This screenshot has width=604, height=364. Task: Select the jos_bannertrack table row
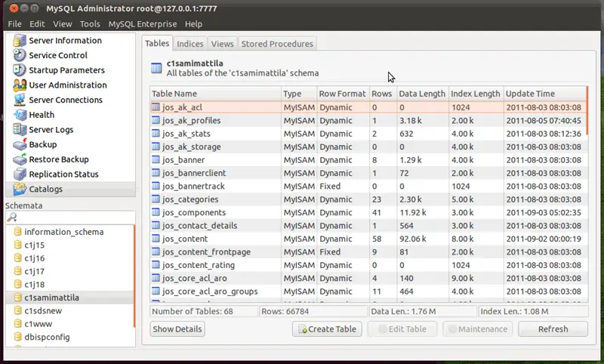(x=368, y=186)
